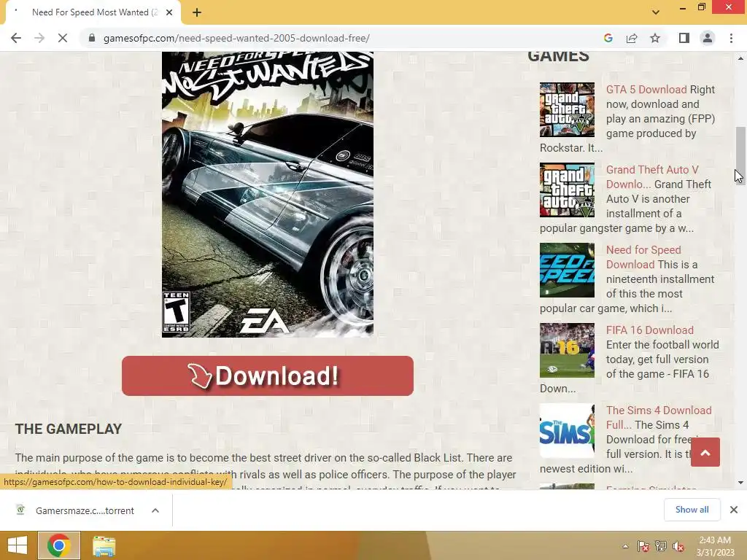Image resolution: width=747 pixels, height=560 pixels.
Task: Click the muted volume tray icon
Action: [x=678, y=546]
